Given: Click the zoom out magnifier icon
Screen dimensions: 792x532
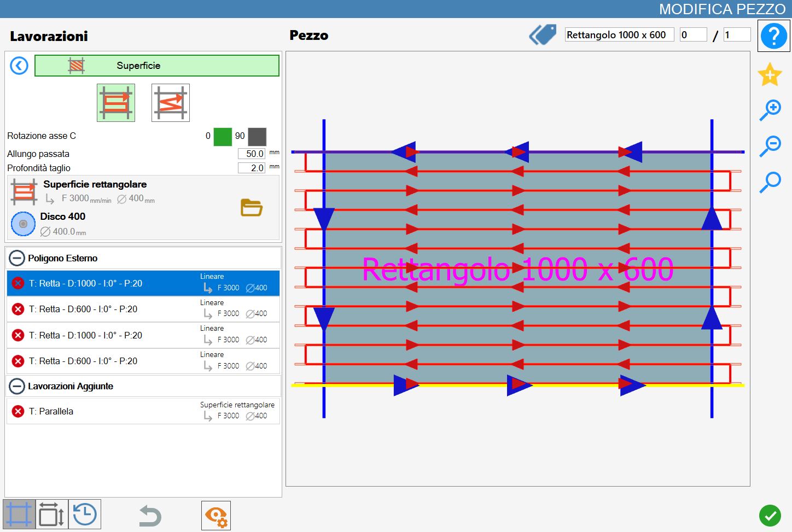Looking at the screenshot, I should tap(770, 146).
